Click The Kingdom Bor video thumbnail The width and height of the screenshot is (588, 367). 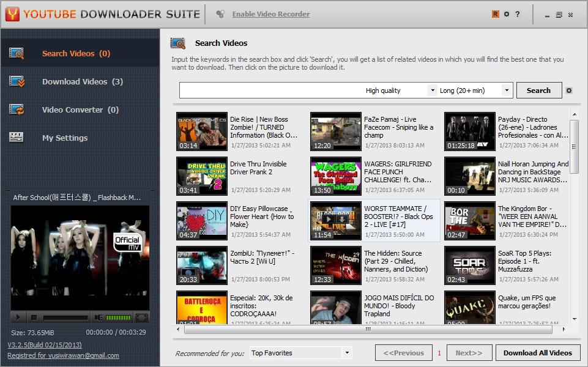469,220
